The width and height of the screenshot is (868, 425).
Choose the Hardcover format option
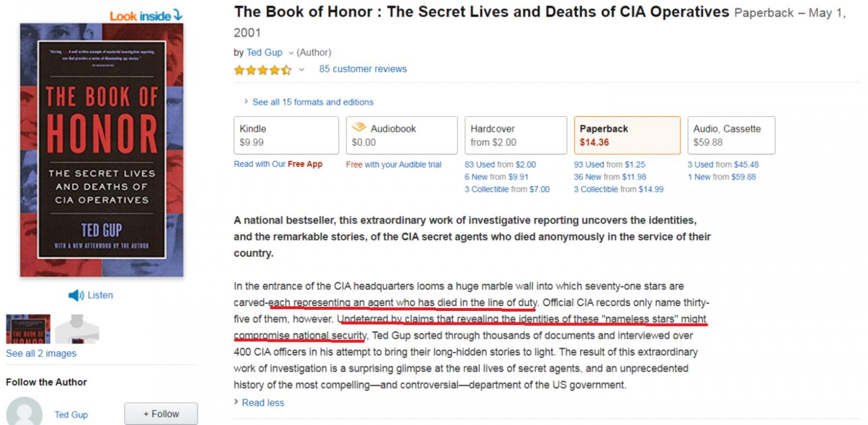point(515,135)
